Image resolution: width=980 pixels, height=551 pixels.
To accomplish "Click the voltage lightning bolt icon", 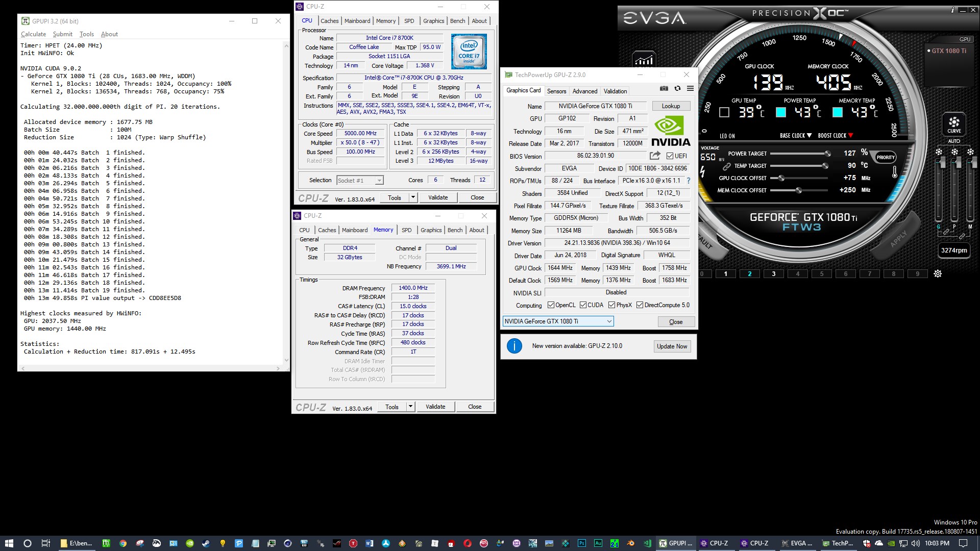I will pyautogui.click(x=703, y=172).
